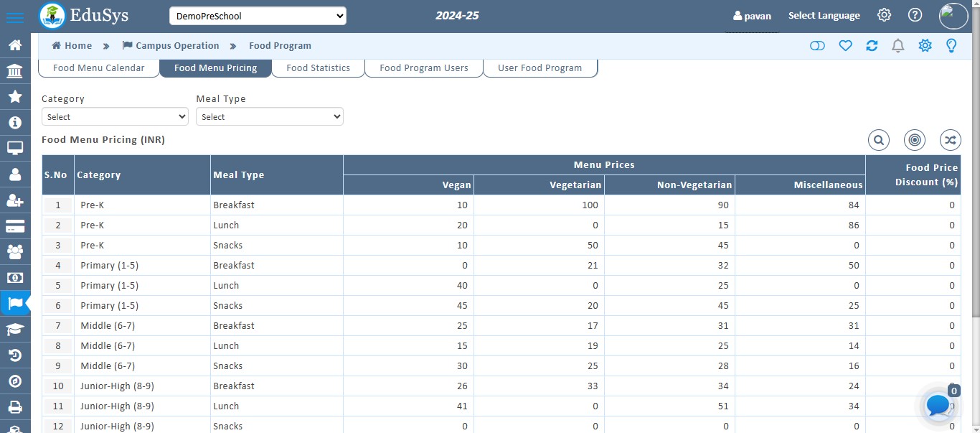Click the shuffle icon near the pricing table

coord(950,140)
